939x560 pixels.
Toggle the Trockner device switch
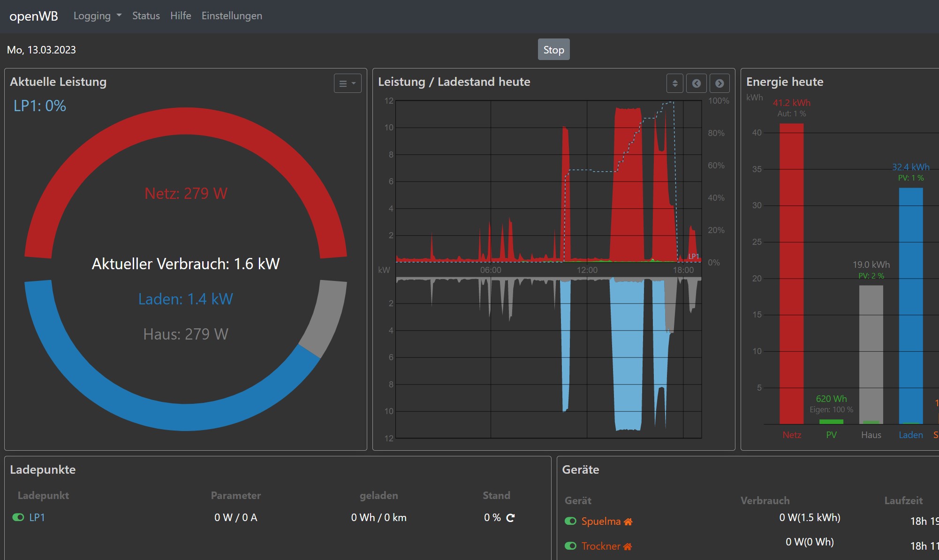[x=570, y=546]
